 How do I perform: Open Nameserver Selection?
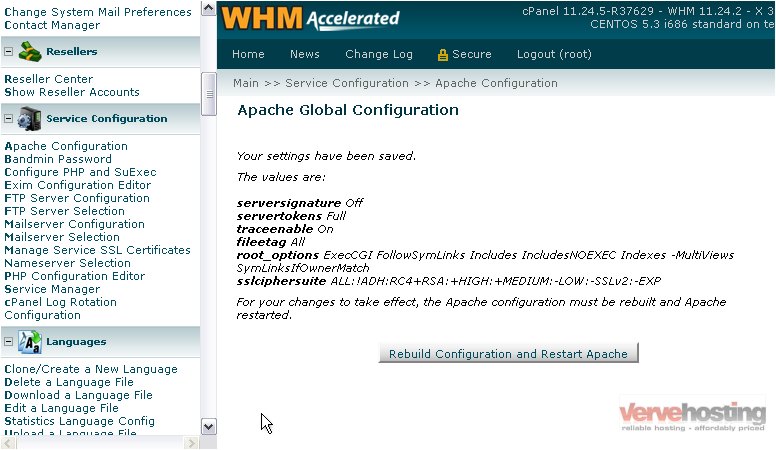click(x=67, y=263)
